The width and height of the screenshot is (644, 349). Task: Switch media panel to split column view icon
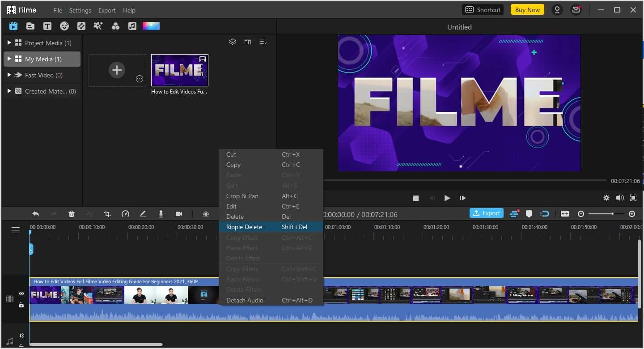tap(248, 42)
